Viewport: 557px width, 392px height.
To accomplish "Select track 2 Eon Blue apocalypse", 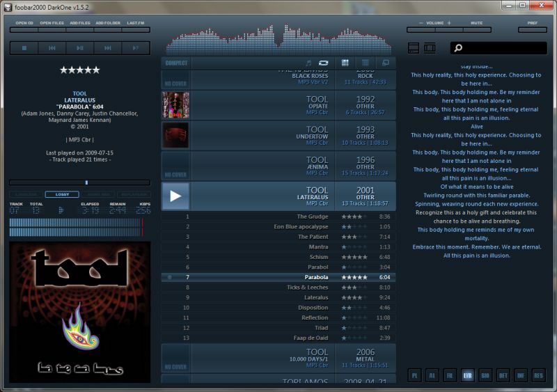I will (x=278, y=227).
